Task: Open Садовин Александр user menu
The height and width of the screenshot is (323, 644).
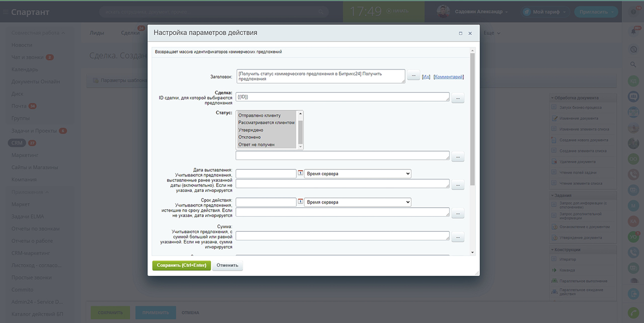Action: (x=472, y=12)
